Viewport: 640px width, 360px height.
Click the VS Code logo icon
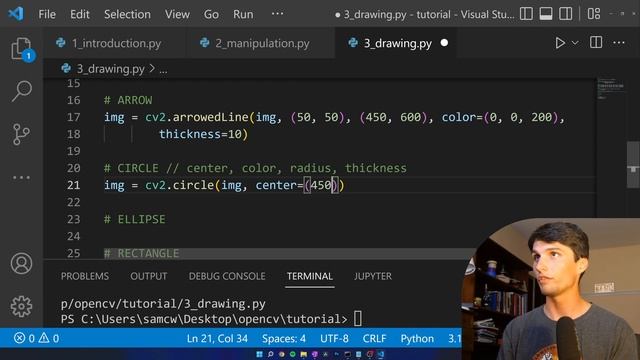(16, 14)
